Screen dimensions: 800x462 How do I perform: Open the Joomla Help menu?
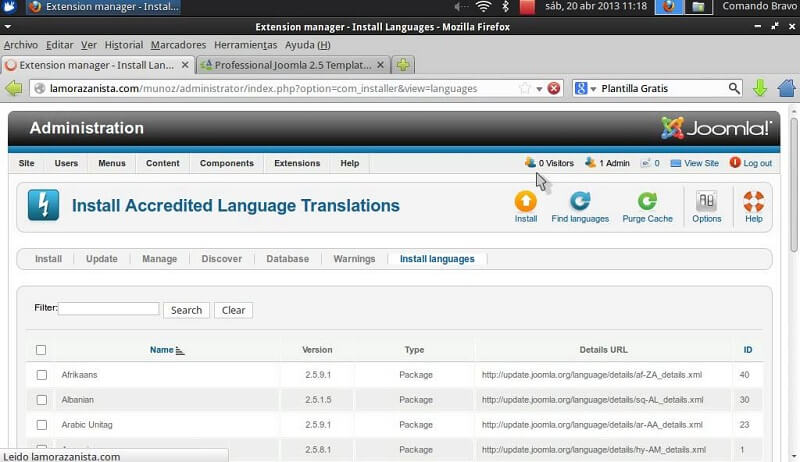[x=349, y=163]
